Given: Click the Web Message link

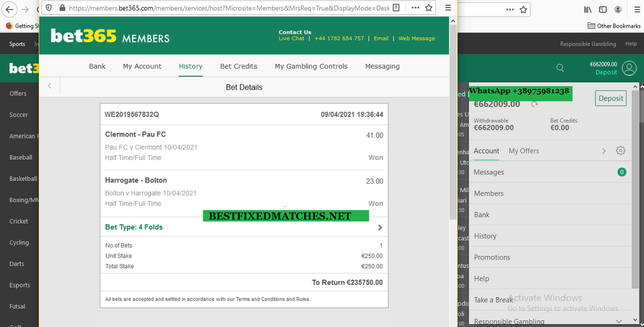Looking at the screenshot, I should pos(417,38).
